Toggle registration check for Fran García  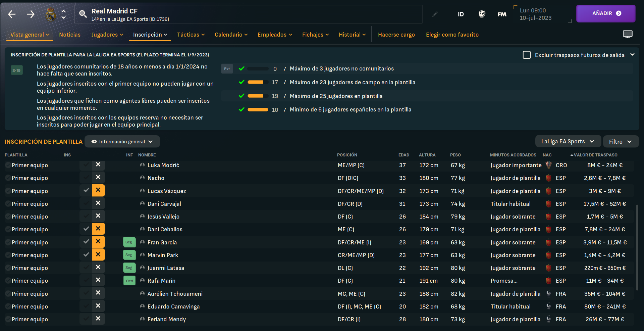pyautogui.click(x=86, y=242)
